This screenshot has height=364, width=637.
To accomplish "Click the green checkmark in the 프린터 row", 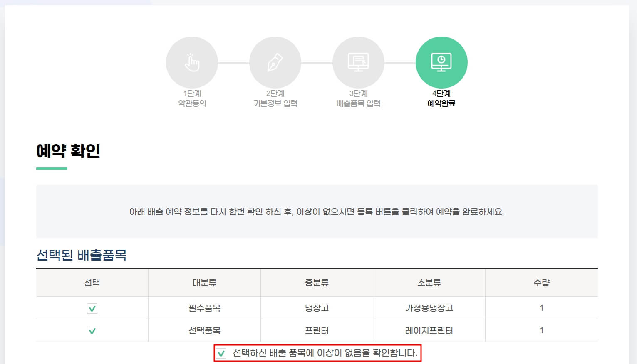I will pyautogui.click(x=92, y=330).
